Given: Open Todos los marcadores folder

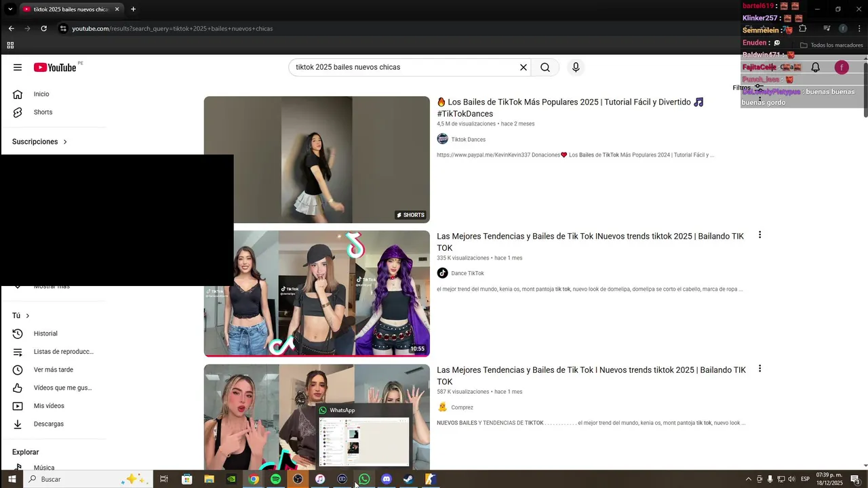Looking at the screenshot, I should [831, 45].
